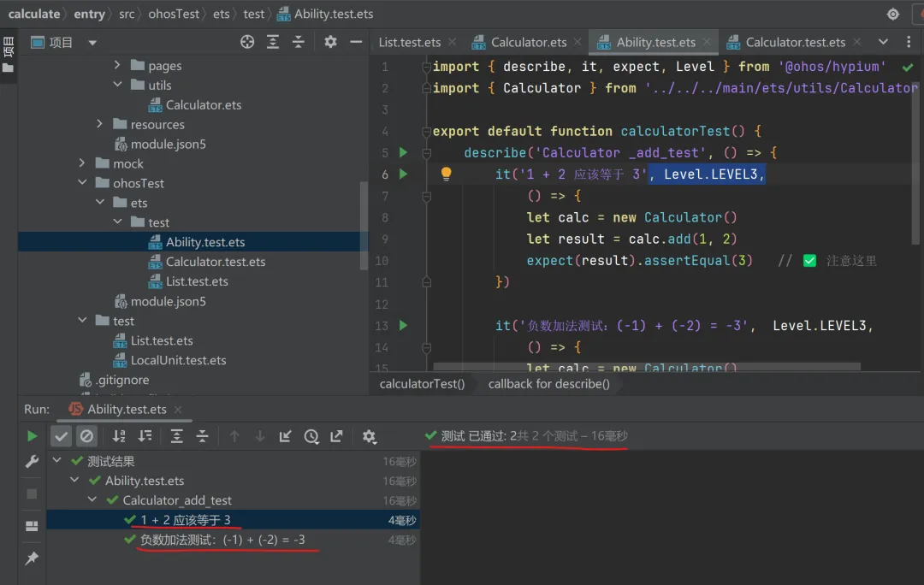Click the wrench icon in Run sidebar
The height and width of the screenshot is (585, 924).
pyautogui.click(x=33, y=462)
